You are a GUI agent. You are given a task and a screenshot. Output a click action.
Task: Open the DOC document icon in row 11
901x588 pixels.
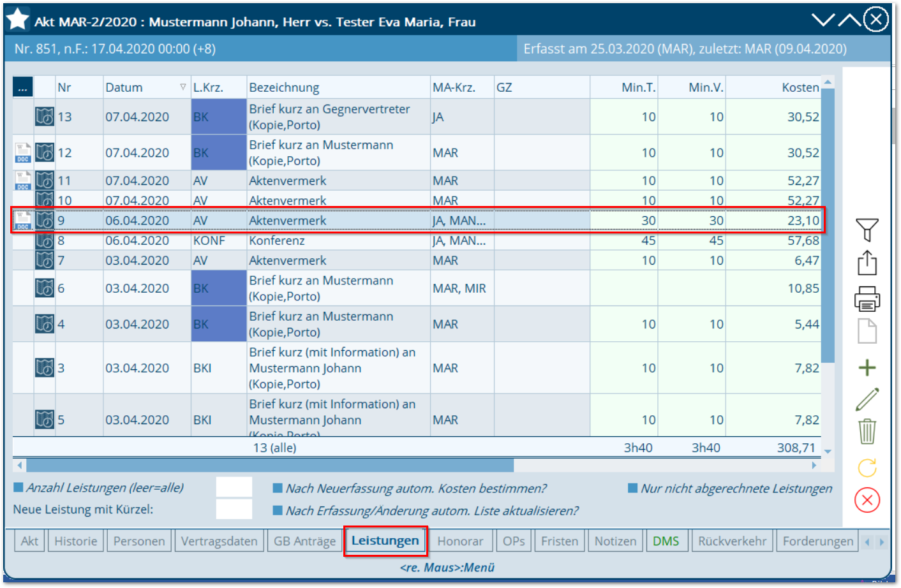(23, 180)
